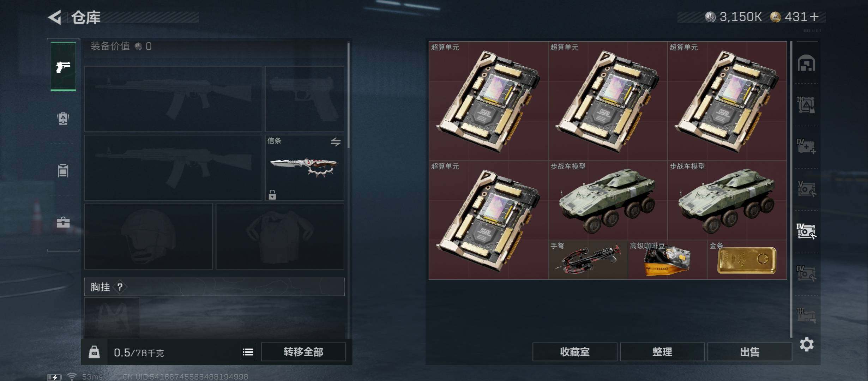Select the 手弩 crossbow item
868x381 pixels.
click(588, 260)
